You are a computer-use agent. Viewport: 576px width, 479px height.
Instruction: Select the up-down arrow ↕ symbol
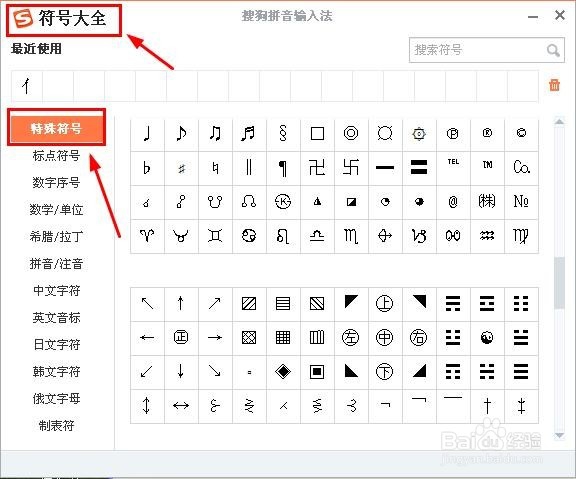click(x=147, y=406)
